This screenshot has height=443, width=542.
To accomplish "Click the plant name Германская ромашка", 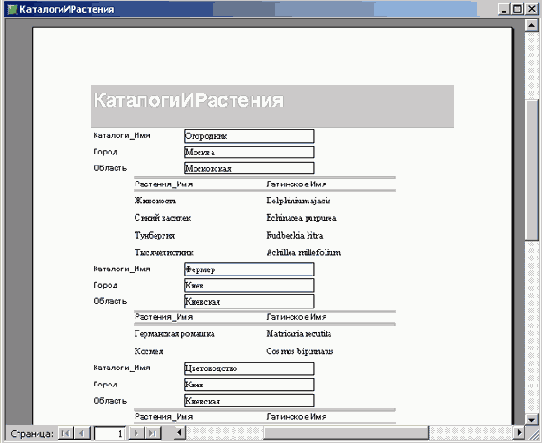I will (x=175, y=334).
